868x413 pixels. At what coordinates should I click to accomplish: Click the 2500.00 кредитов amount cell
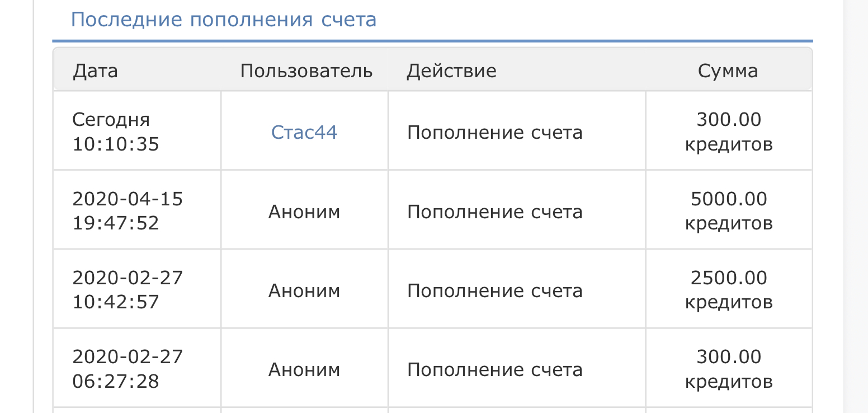click(x=729, y=290)
